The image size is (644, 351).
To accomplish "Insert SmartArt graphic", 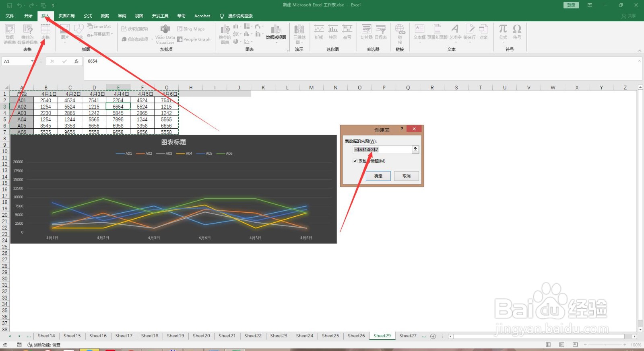I will point(99,26).
